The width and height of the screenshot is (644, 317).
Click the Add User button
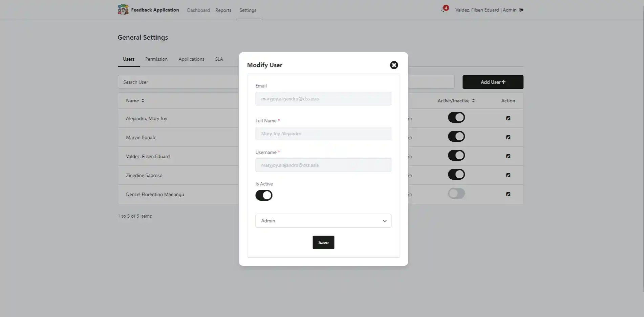493,82
